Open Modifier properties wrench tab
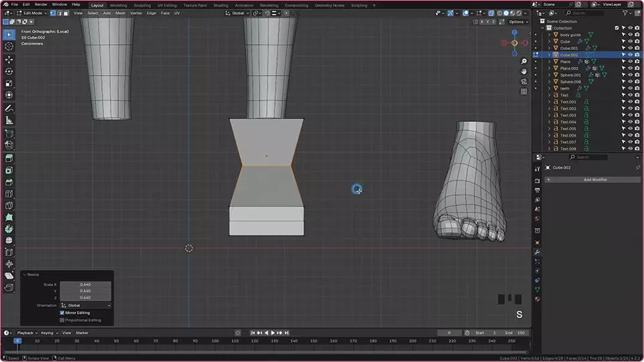The width and height of the screenshot is (644, 362). [537, 252]
